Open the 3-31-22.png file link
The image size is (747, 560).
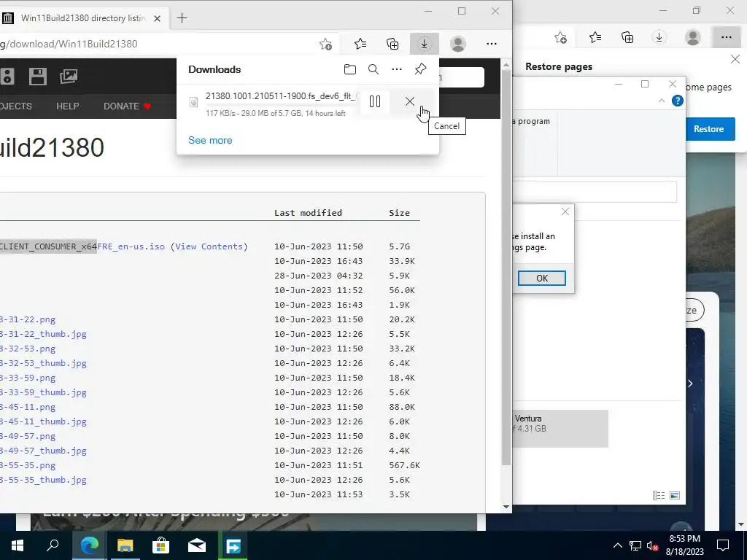[x=27, y=319]
